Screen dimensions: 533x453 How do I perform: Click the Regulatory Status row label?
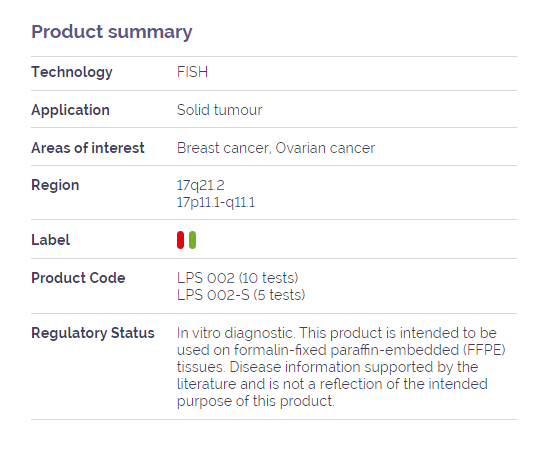point(93,333)
